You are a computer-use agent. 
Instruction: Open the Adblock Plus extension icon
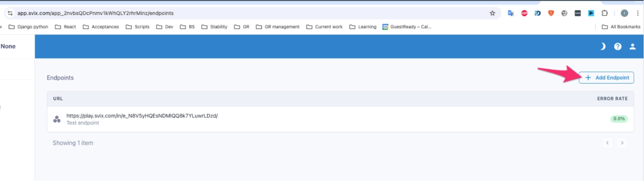[x=524, y=13]
